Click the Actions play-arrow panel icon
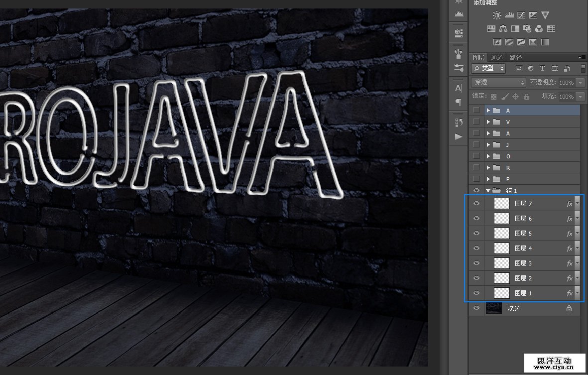 [x=459, y=136]
